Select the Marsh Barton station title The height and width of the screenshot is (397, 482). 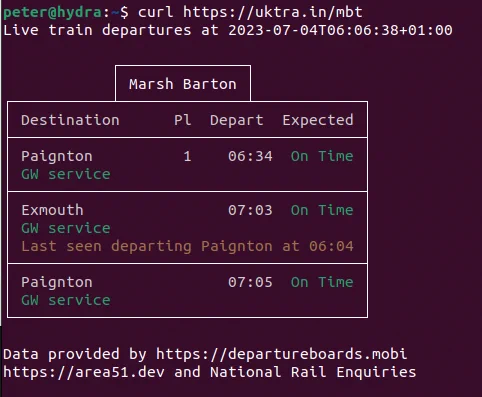183,84
